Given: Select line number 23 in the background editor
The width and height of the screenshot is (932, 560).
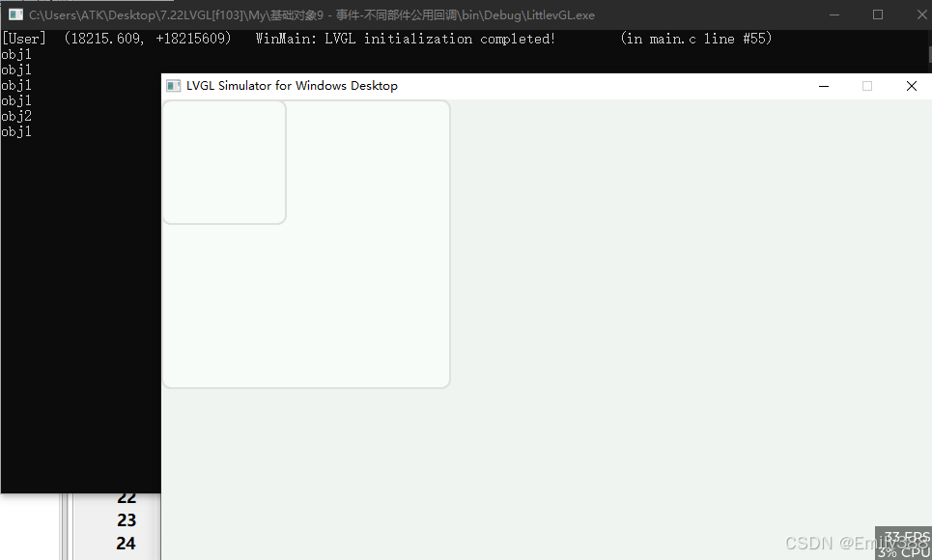Looking at the screenshot, I should pos(127,519).
